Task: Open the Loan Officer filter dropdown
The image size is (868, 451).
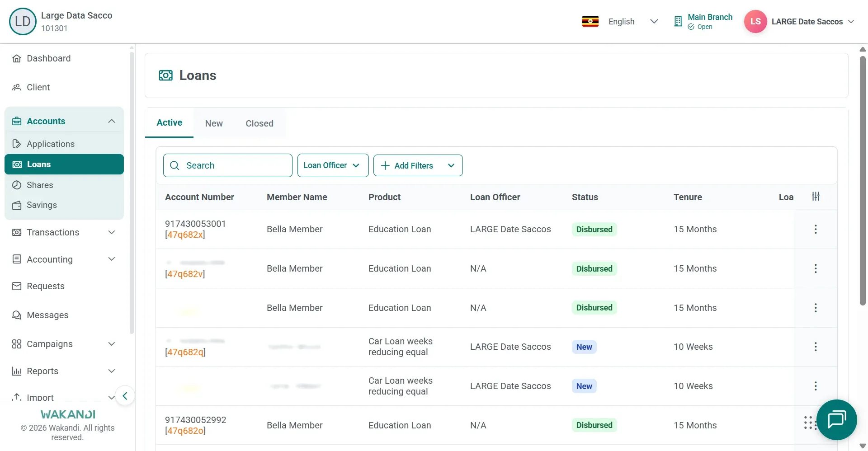Action: point(333,165)
